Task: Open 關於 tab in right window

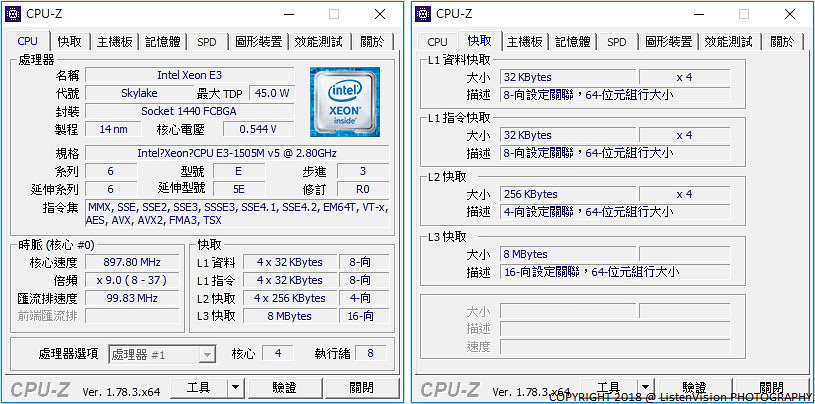Action: click(782, 42)
